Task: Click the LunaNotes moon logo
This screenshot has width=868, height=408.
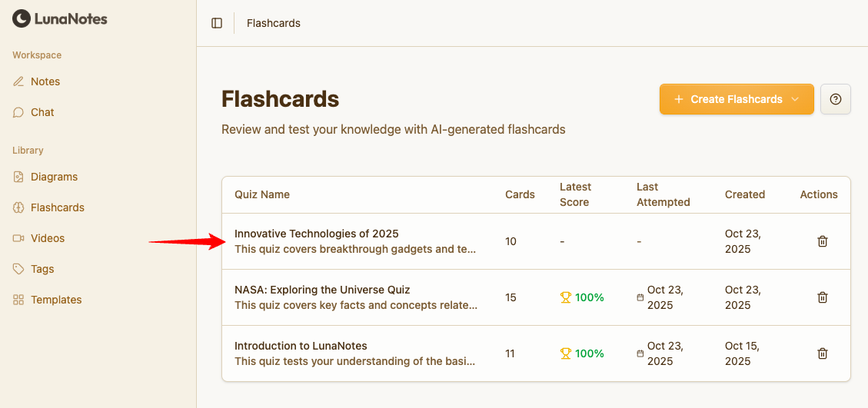Action: (22, 18)
